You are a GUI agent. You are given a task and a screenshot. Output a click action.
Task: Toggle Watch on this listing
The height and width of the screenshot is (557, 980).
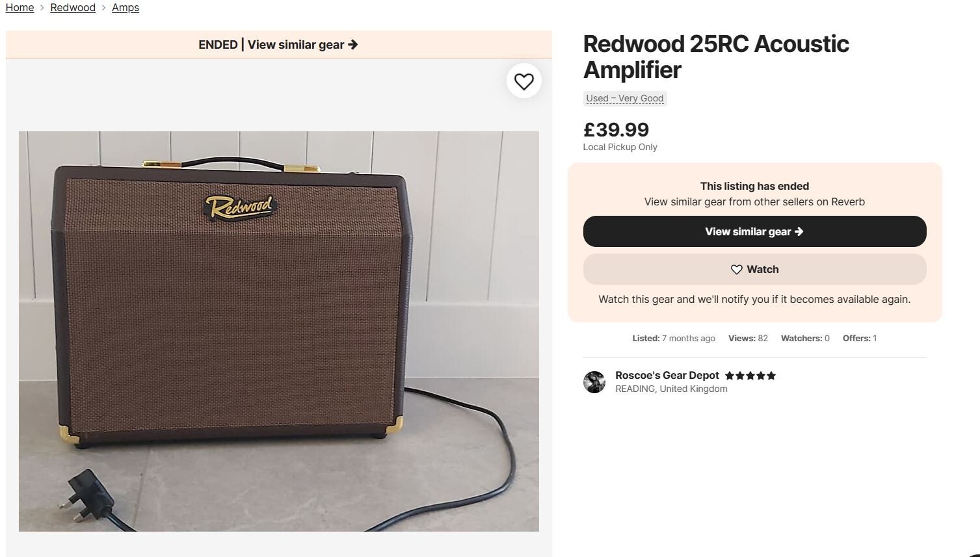[x=754, y=269]
